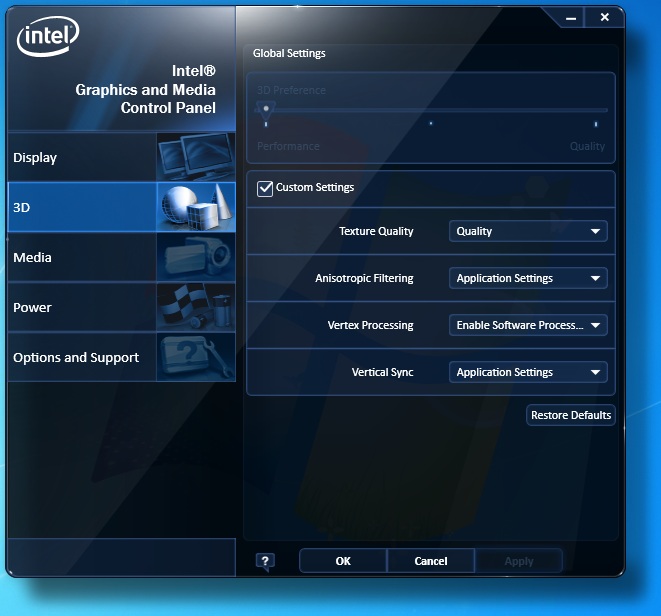
Task: Click the Vertex Processing label
Action: point(371,325)
